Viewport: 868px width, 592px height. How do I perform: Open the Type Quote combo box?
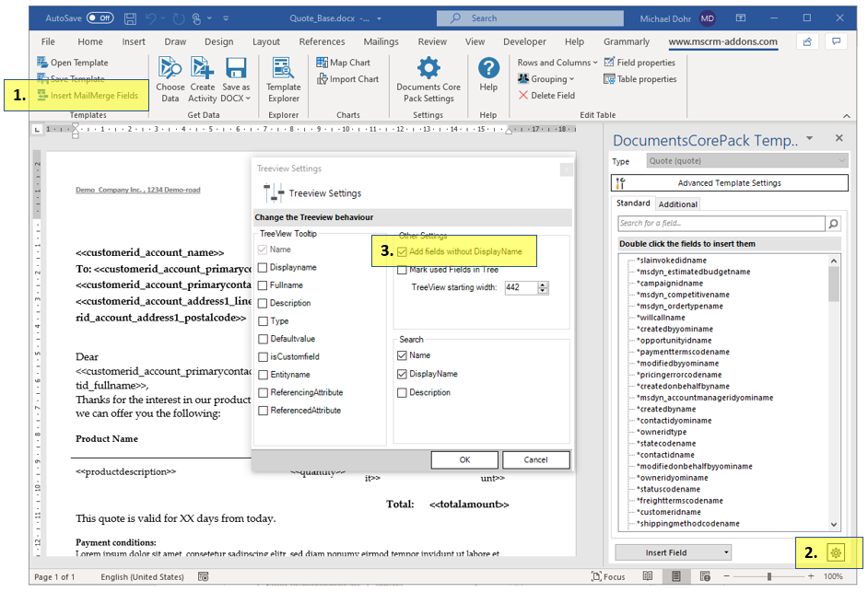[x=746, y=161]
